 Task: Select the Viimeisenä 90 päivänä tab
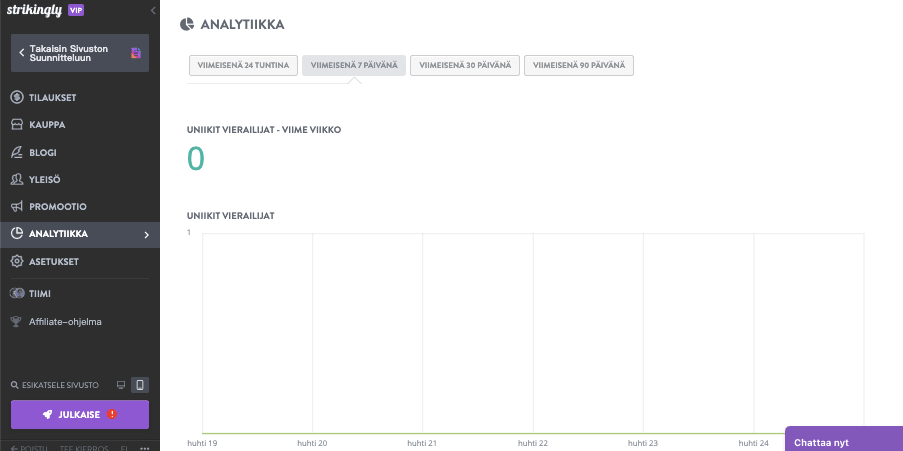coord(579,65)
